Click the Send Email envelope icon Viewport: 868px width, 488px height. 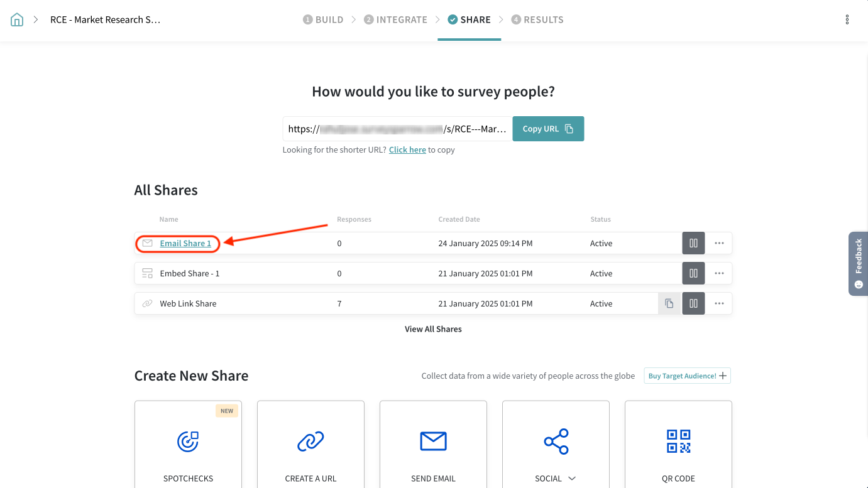point(433,442)
